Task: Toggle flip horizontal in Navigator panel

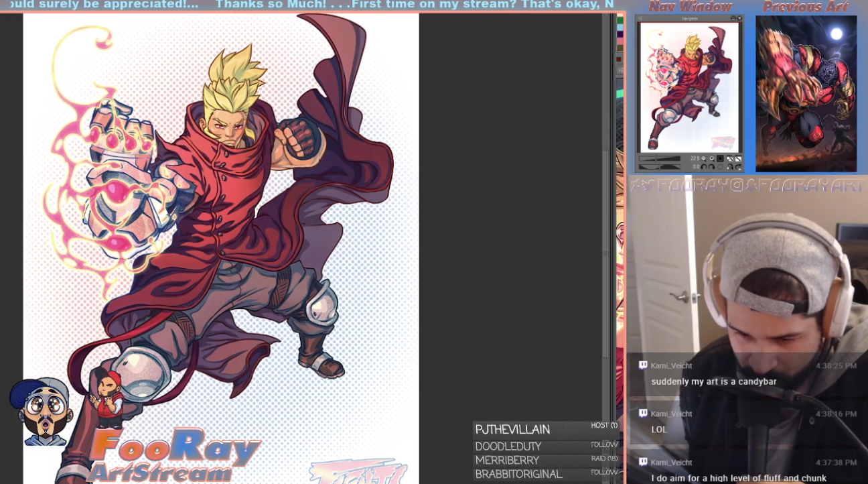Action: pyautogui.click(x=730, y=159)
